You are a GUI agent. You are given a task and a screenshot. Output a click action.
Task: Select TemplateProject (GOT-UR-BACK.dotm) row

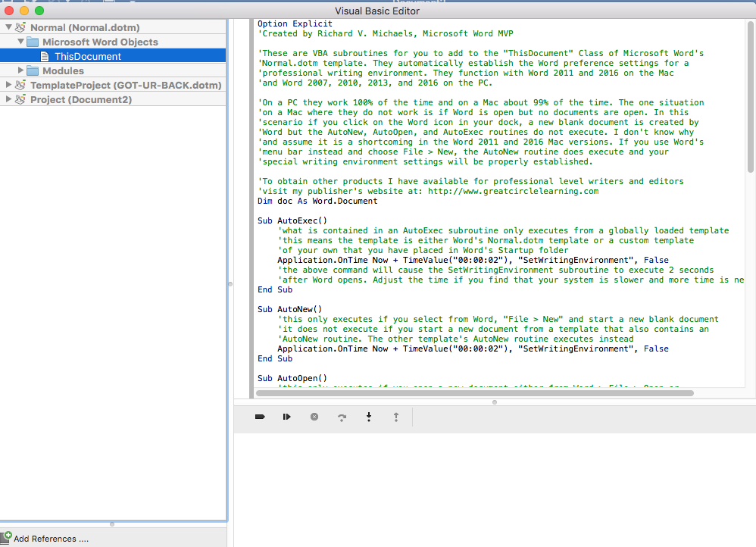click(x=113, y=85)
